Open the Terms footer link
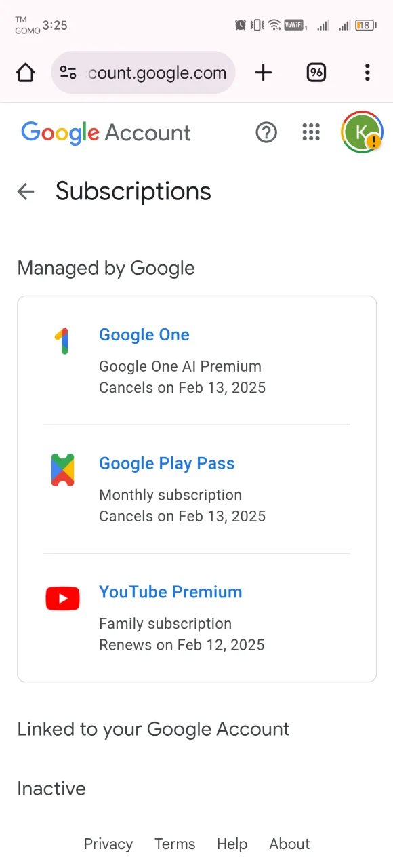This screenshot has height=868, width=393. tap(175, 844)
